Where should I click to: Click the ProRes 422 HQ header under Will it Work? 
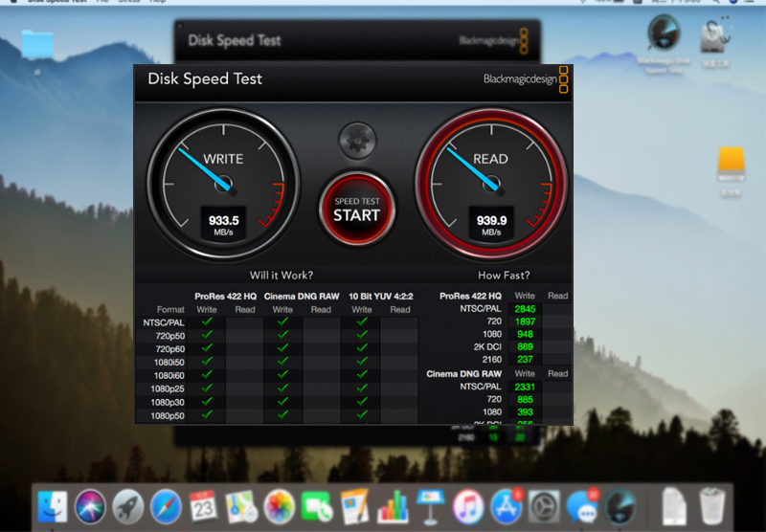(225, 297)
